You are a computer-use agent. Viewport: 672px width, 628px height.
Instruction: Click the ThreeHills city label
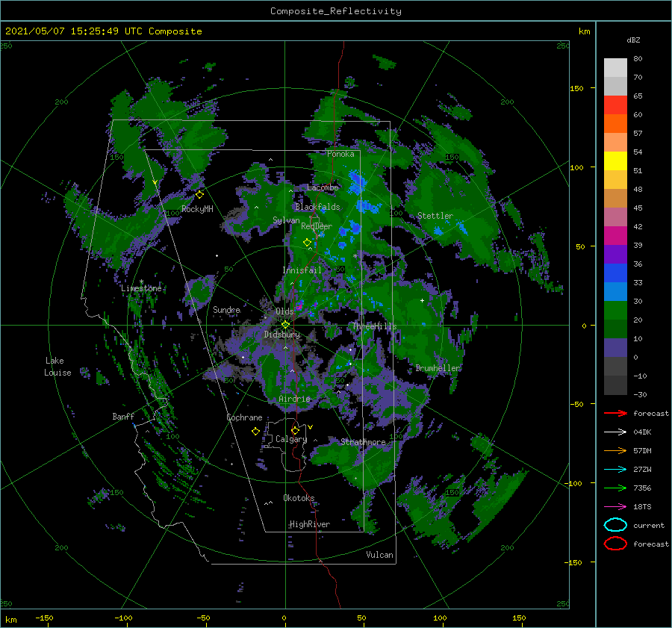[x=374, y=326]
